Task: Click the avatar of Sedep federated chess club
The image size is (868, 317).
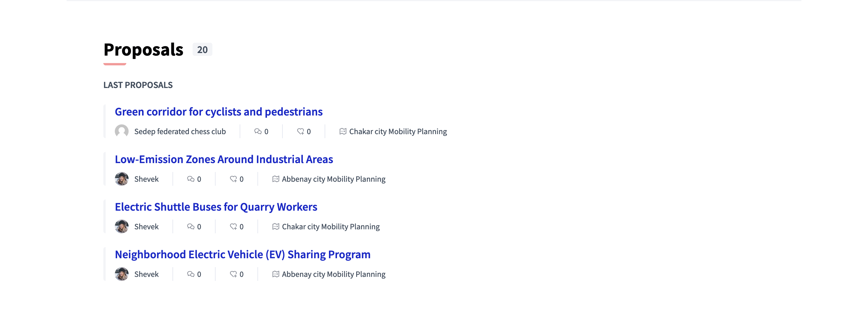Action: (x=122, y=132)
